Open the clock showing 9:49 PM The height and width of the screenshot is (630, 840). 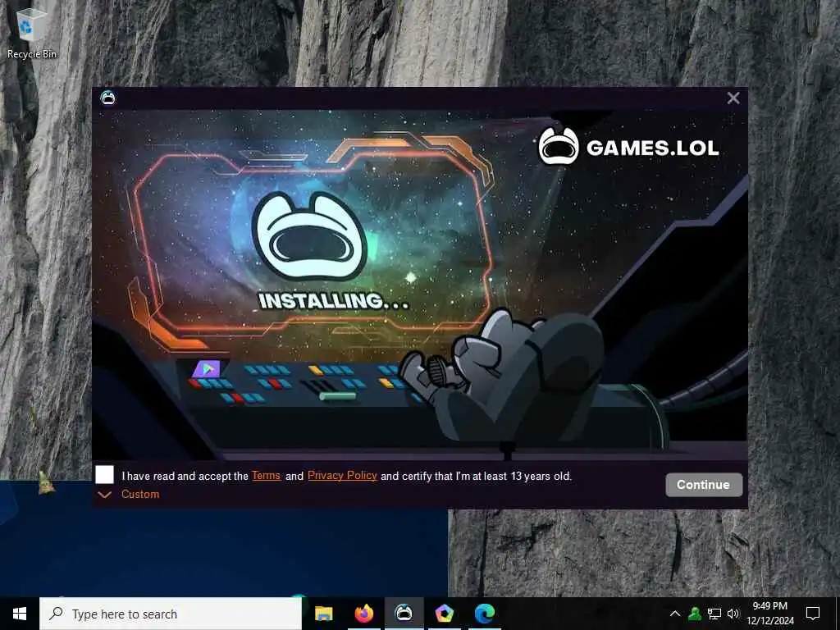click(x=769, y=614)
